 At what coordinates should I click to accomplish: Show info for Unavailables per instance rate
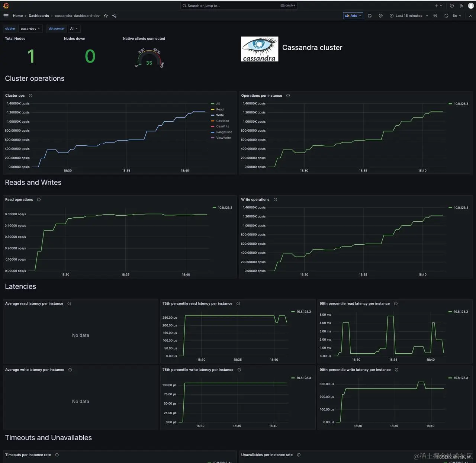click(x=299, y=455)
